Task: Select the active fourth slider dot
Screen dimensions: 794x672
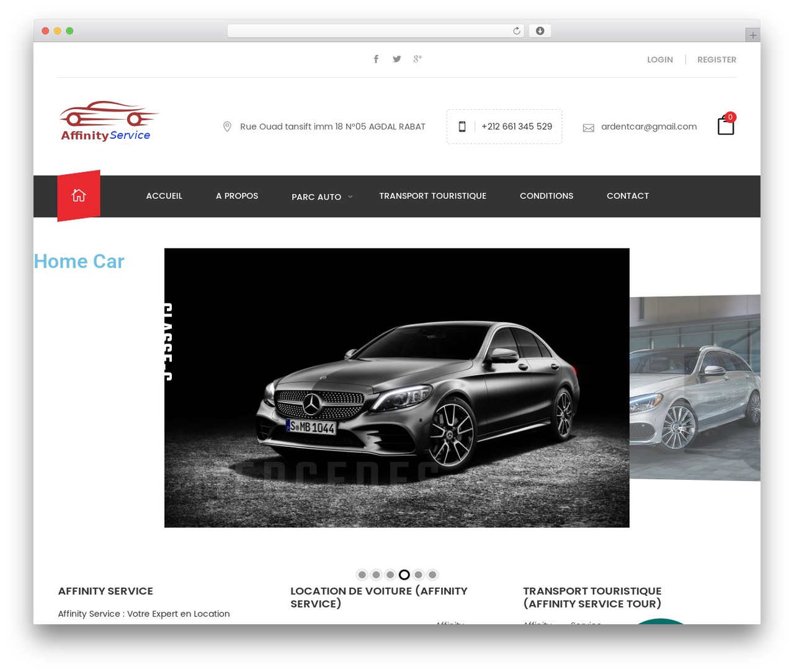Action: tap(404, 575)
